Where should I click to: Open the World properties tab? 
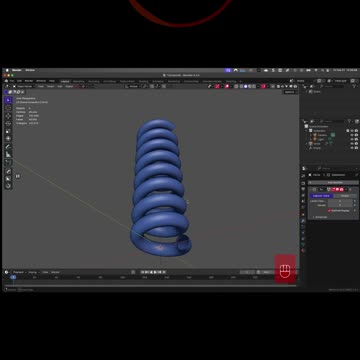point(303,207)
